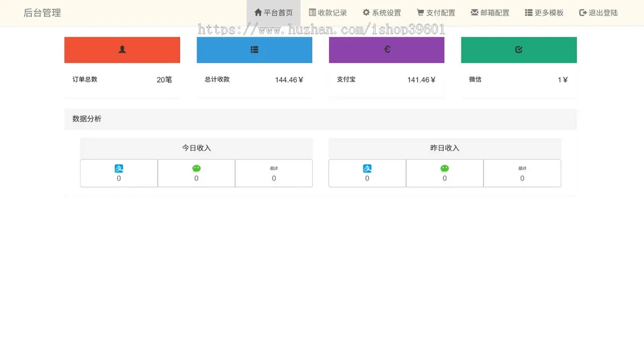Click the logout icon beside 退出登陆
644x362 pixels.
click(583, 12)
